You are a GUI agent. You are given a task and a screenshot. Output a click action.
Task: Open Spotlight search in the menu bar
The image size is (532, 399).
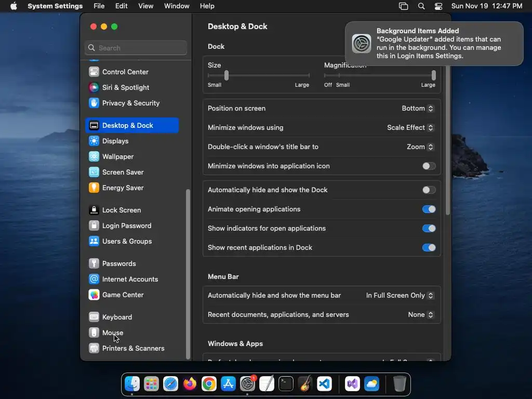[x=421, y=6]
